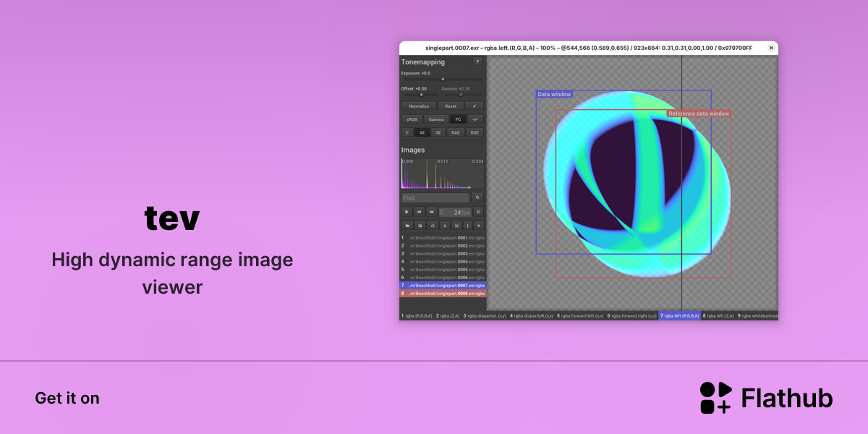Jump to the previous image with rewind icon
The width and height of the screenshot is (868, 434).
point(419,212)
